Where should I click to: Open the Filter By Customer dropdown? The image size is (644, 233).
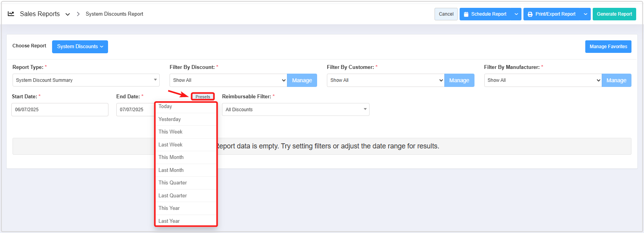[385, 80]
